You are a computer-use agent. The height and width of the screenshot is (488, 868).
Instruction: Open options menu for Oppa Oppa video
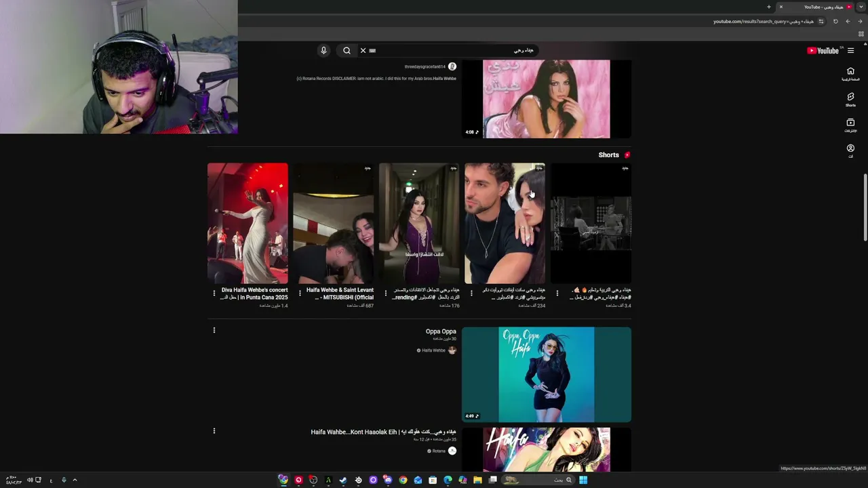pos(214,330)
